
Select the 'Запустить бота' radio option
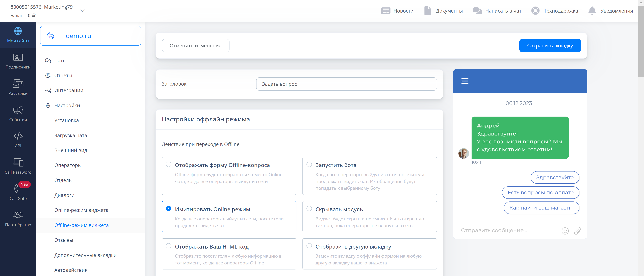(x=309, y=164)
